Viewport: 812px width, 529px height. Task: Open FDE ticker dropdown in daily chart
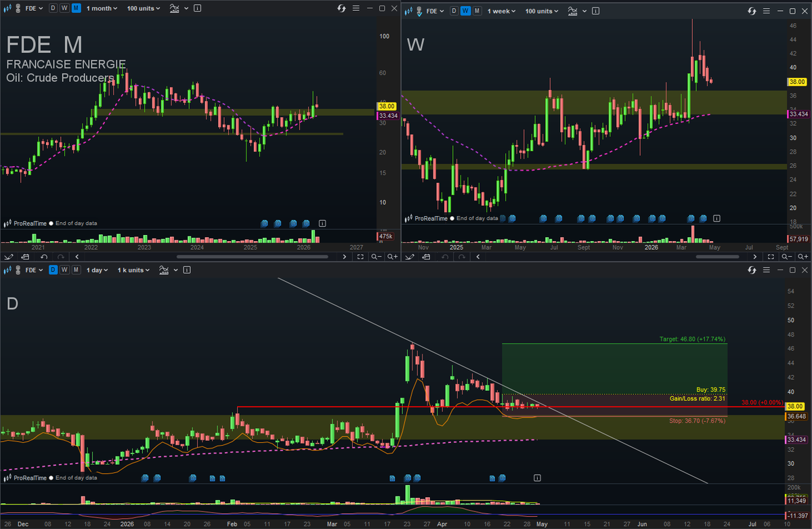(x=34, y=270)
